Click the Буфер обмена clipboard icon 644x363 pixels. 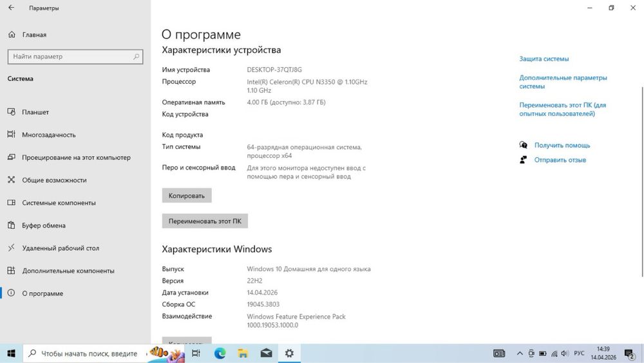tap(12, 225)
